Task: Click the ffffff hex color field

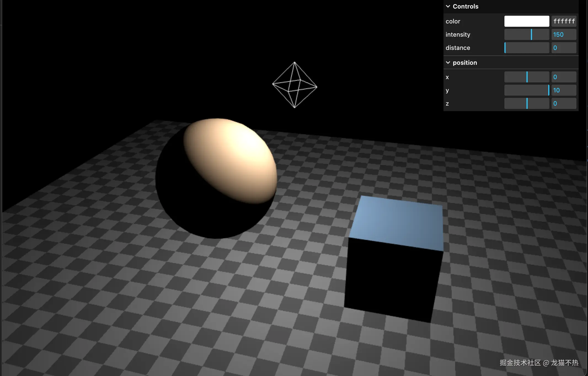Action: coord(564,21)
